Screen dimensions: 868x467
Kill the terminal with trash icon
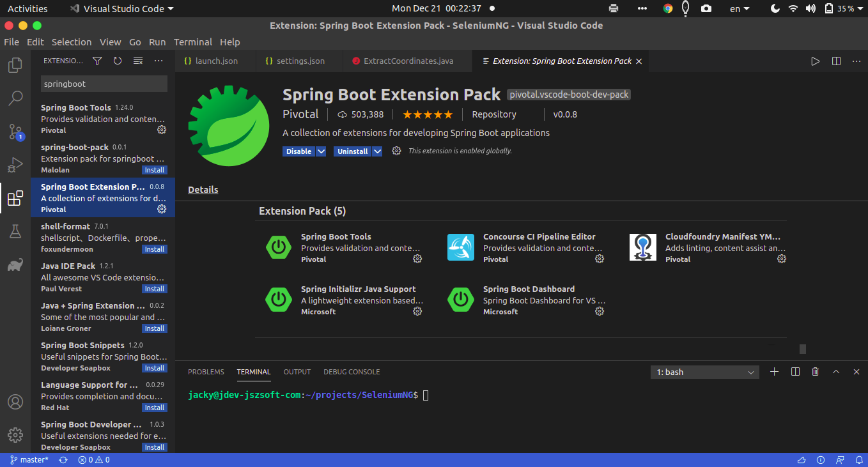816,372
